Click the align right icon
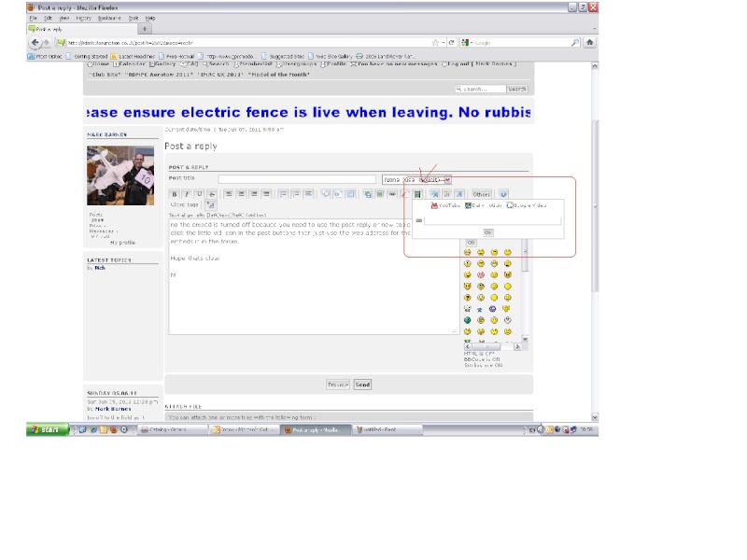Viewport: 747px width, 560px height. 254,194
